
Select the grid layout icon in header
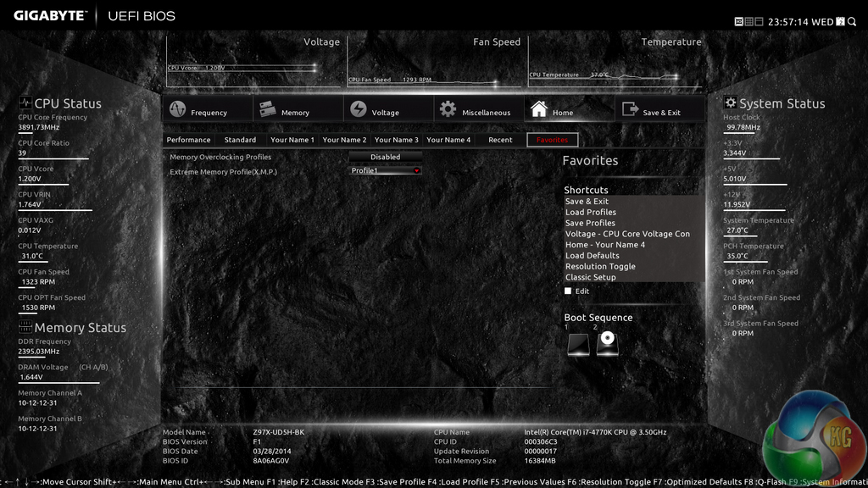[x=748, y=21]
